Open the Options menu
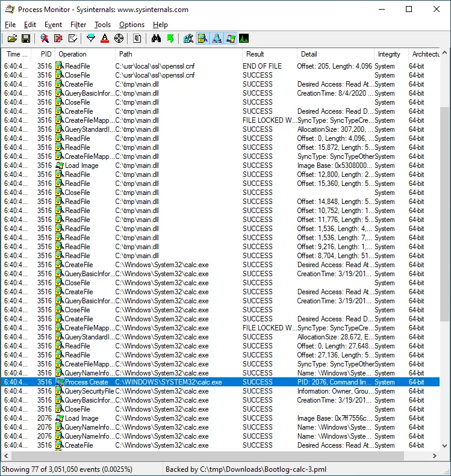The width and height of the screenshot is (451, 476). [x=132, y=25]
